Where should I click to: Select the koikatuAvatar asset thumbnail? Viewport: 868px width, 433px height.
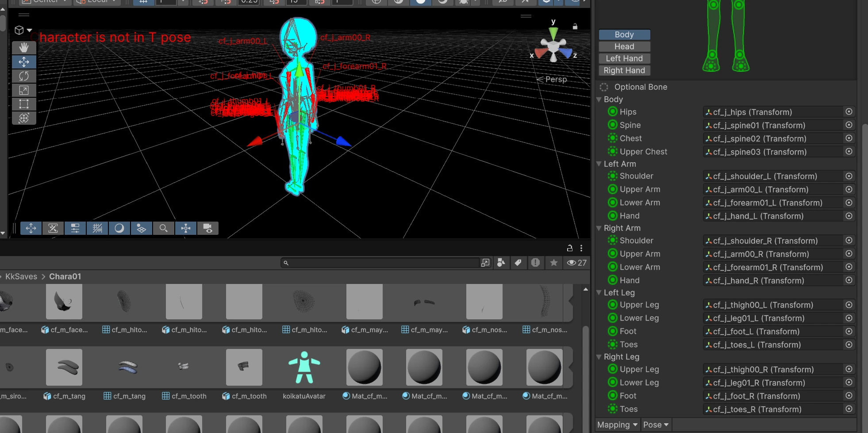pyautogui.click(x=304, y=368)
